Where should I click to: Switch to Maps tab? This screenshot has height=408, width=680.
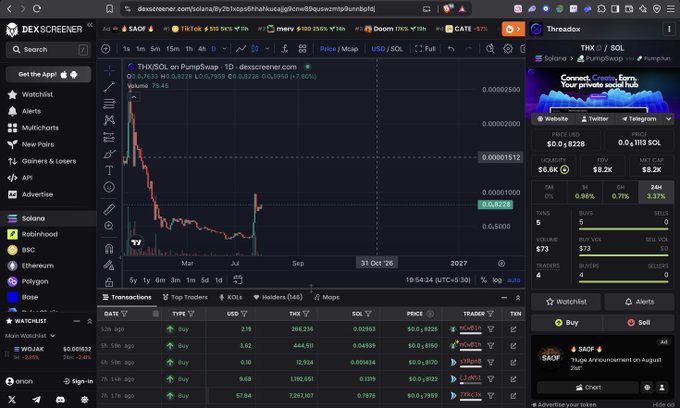point(327,297)
